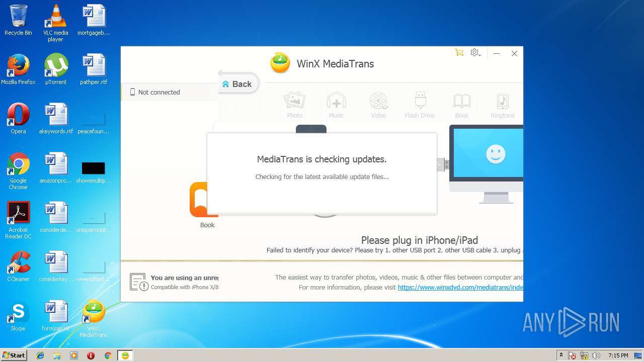
Task: Open Mozilla Firefox desktop shortcut
Action: [18, 70]
